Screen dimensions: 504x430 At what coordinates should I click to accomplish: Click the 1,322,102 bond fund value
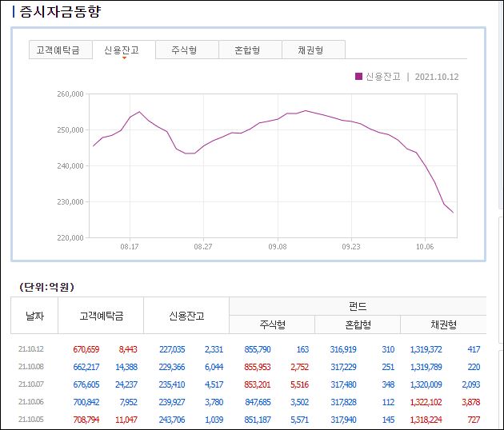click(x=426, y=402)
